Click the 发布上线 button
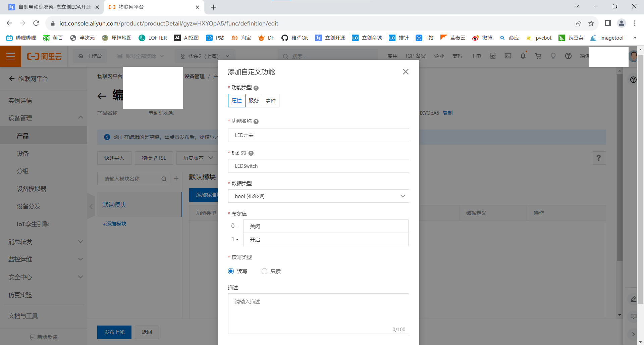This screenshot has width=644, height=345. [x=114, y=332]
